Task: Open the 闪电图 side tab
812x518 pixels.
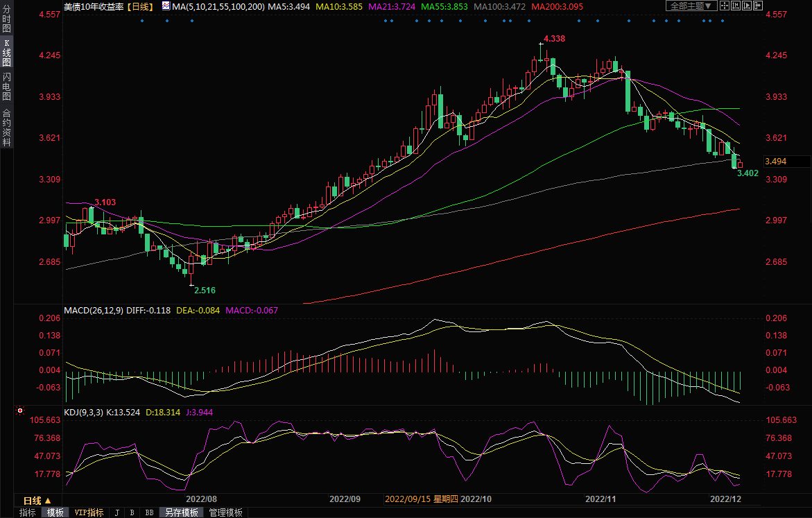Action: [6, 86]
